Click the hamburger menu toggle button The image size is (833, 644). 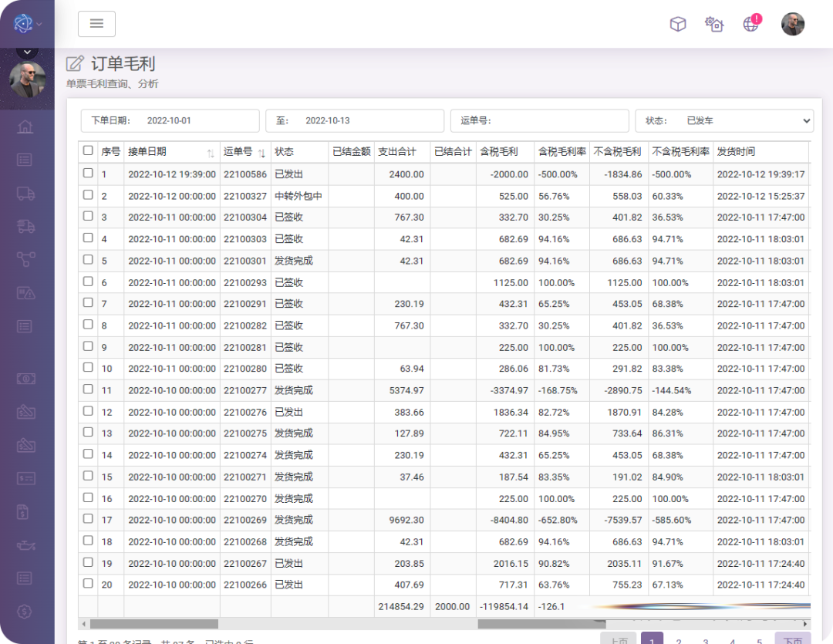[96, 24]
